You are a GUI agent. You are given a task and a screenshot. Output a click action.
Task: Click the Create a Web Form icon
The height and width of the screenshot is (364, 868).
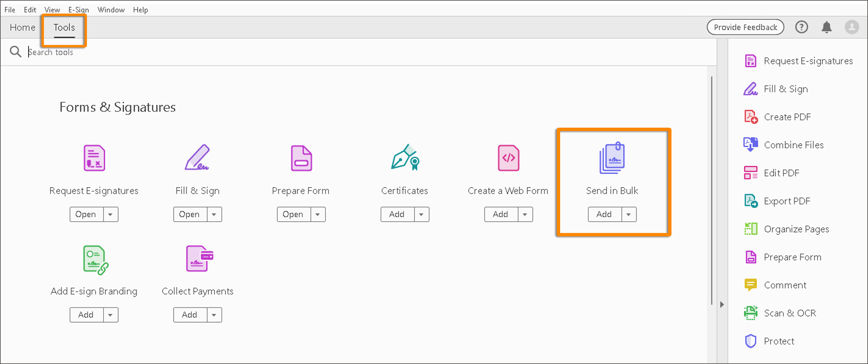[508, 158]
